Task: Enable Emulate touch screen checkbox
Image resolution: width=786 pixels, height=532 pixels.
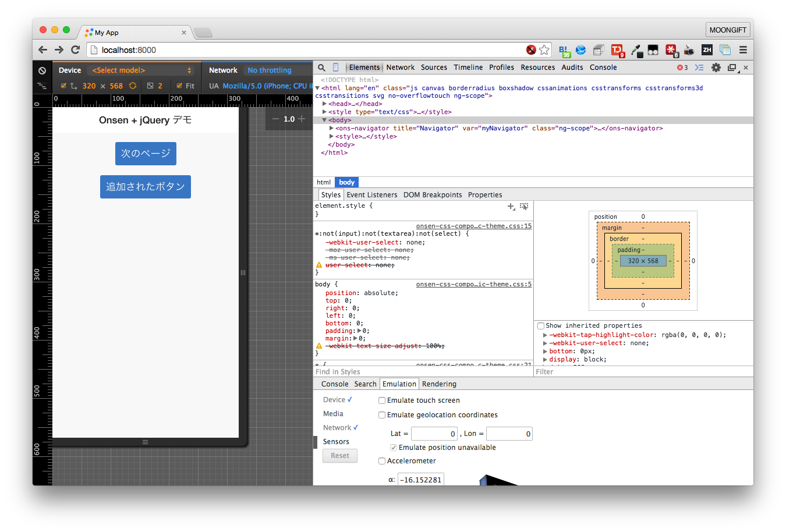Action: (382, 400)
